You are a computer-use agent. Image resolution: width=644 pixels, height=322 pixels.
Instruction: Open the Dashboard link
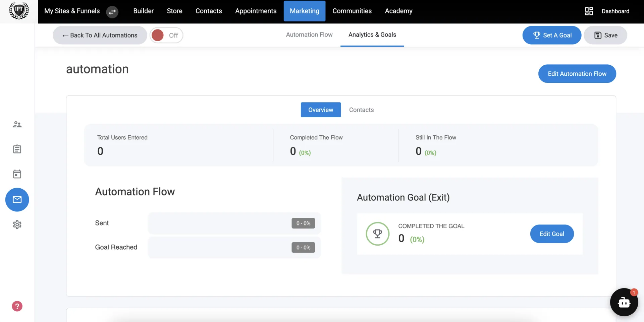click(x=615, y=11)
